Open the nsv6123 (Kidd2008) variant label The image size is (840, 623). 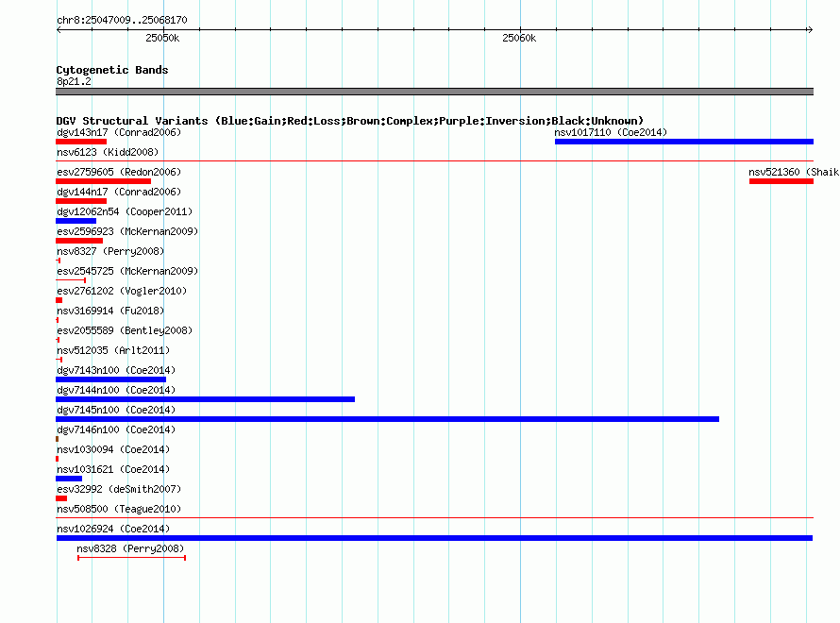tap(108, 152)
